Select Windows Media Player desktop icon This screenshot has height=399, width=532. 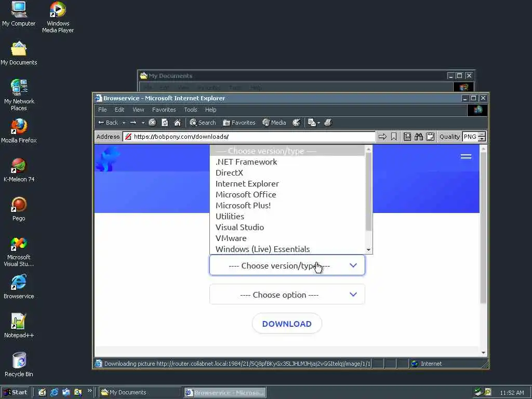(58, 17)
